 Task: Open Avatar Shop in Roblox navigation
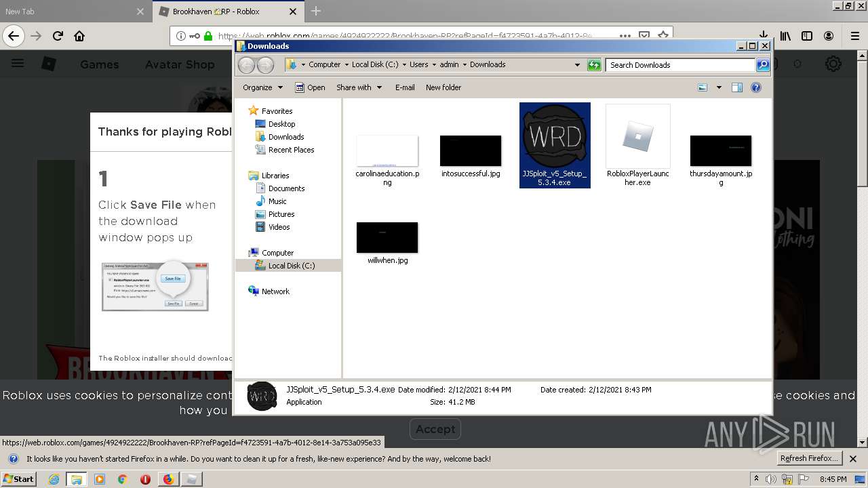pyautogui.click(x=180, y=64)
